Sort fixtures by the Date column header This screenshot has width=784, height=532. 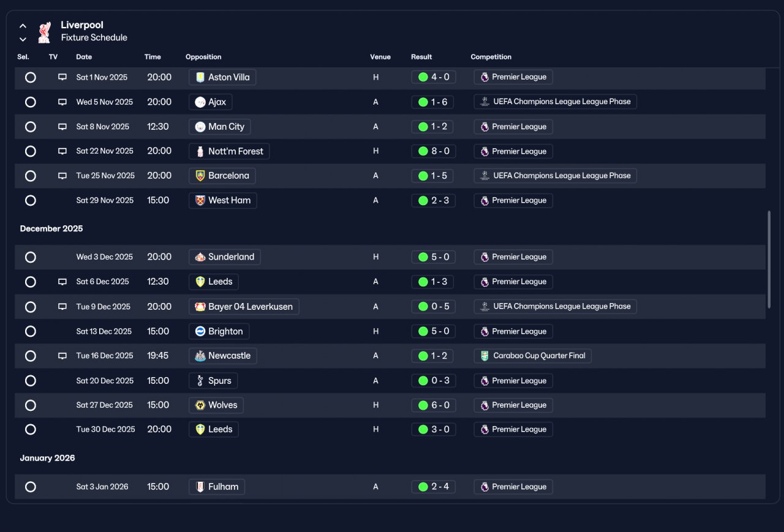click(84, 57)
